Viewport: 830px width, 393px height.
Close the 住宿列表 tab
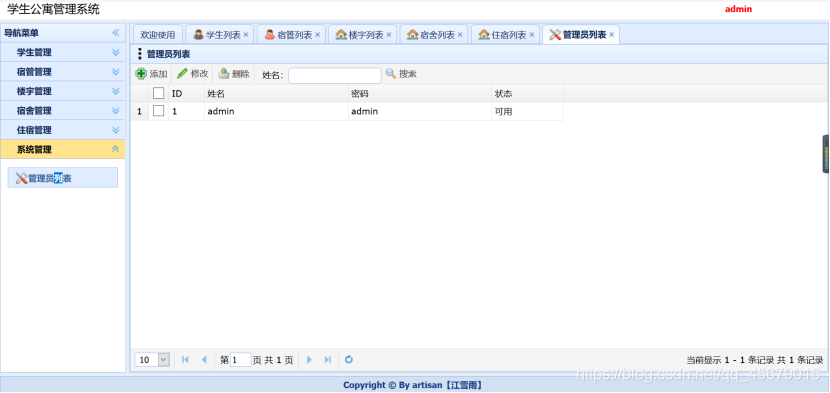[531, 34]
